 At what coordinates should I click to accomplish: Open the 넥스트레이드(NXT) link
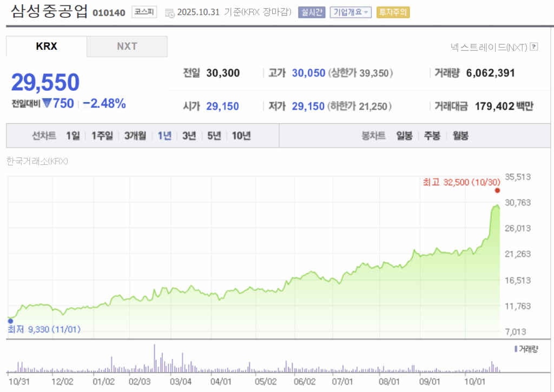[x=489, y=47]
